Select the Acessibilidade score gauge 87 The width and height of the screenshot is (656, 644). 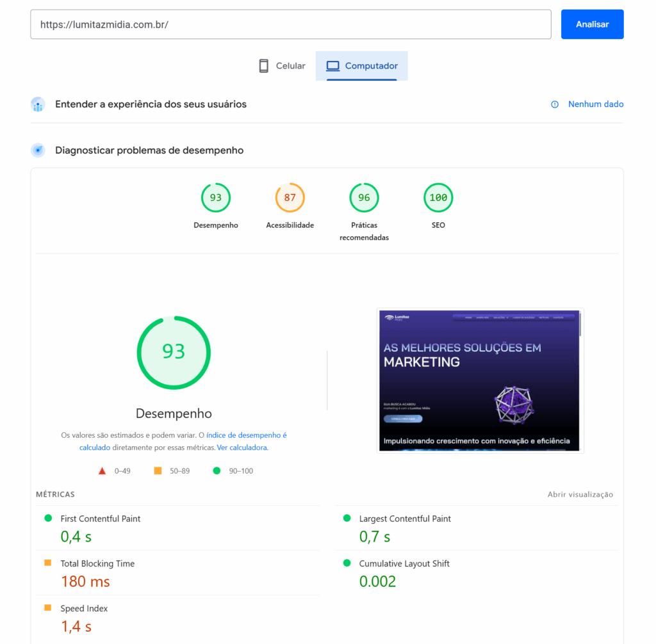coord(290,198)
